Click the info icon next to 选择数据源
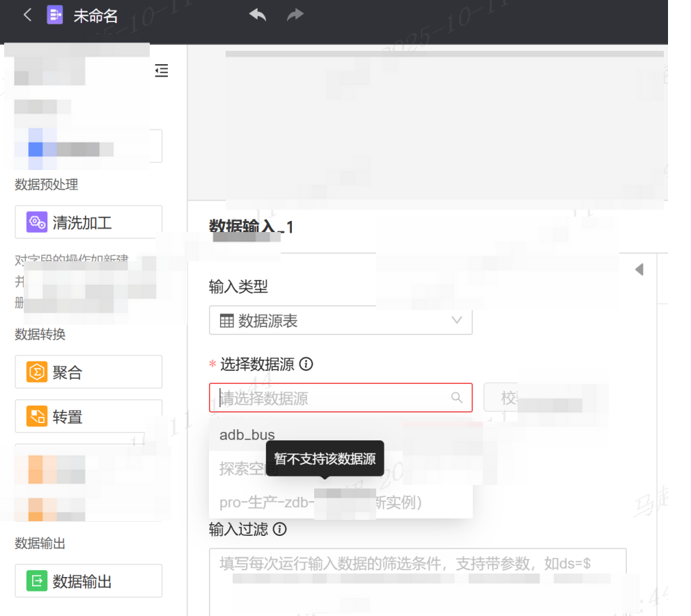This screenshot has height=616, width=691. click(306, 364)
